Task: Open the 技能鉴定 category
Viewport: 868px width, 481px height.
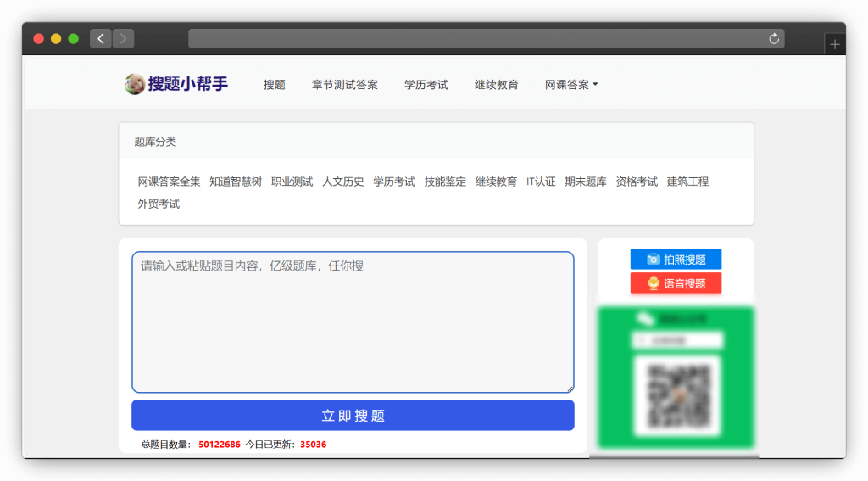Action: point(445,182)
